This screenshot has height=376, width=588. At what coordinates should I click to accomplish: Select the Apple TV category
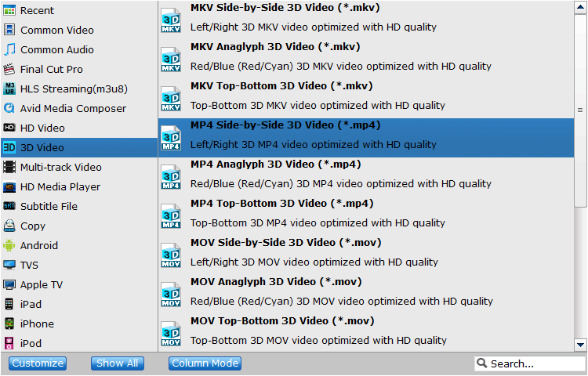coord(79,284)
